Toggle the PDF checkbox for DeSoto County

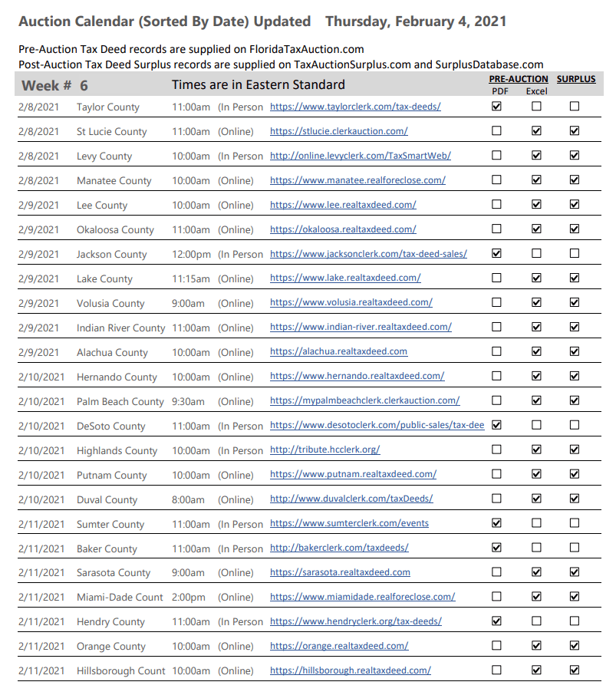tap(497, 425)
